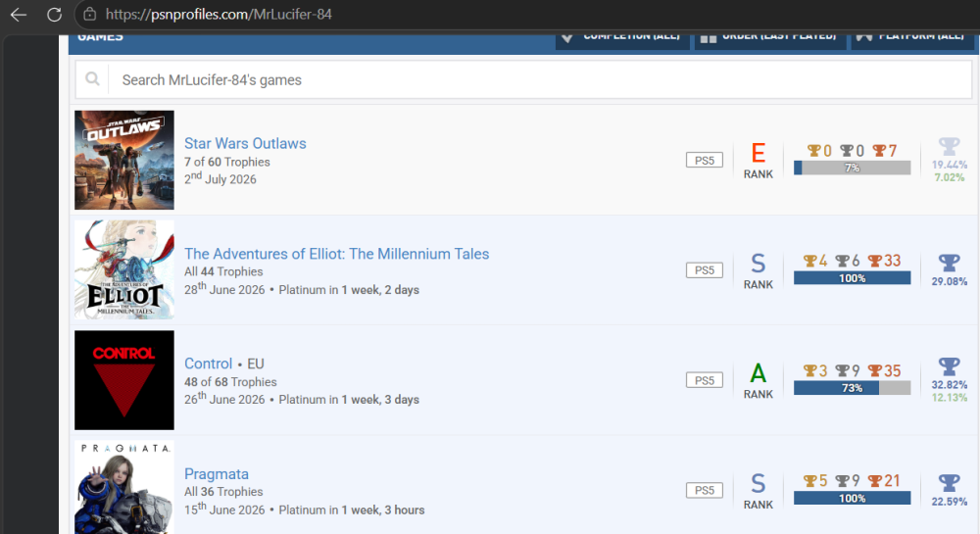Screen dimensions: 980x534
Task: Open the Completion (All) filter dropdown
Action: (622, 38)
